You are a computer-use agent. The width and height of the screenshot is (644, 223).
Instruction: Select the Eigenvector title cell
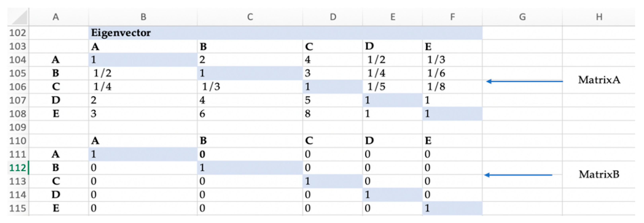(x=121, y=33)
